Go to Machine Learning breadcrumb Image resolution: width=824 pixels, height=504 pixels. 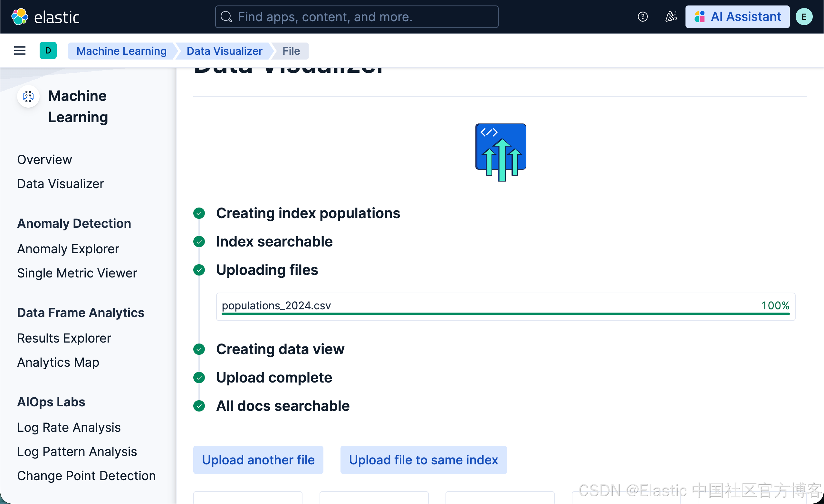click(121, 51)
